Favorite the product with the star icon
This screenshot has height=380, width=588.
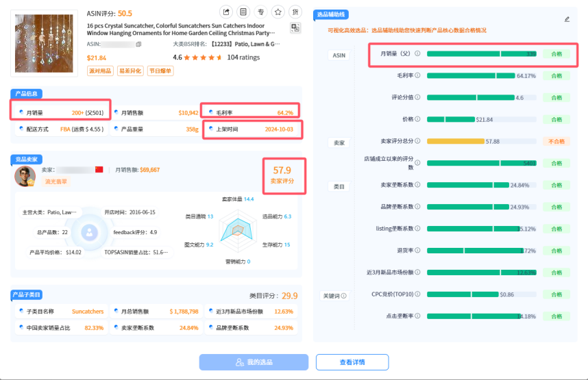(278, 12)
